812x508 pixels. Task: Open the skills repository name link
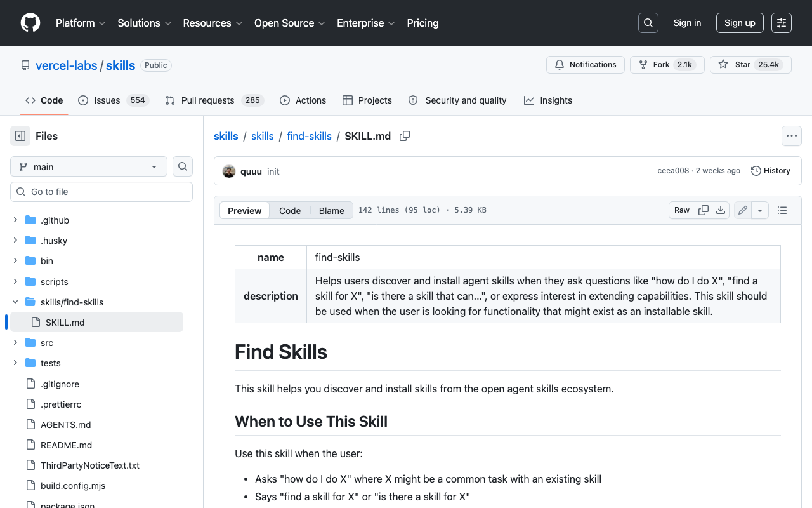click(x=121, y=65)
